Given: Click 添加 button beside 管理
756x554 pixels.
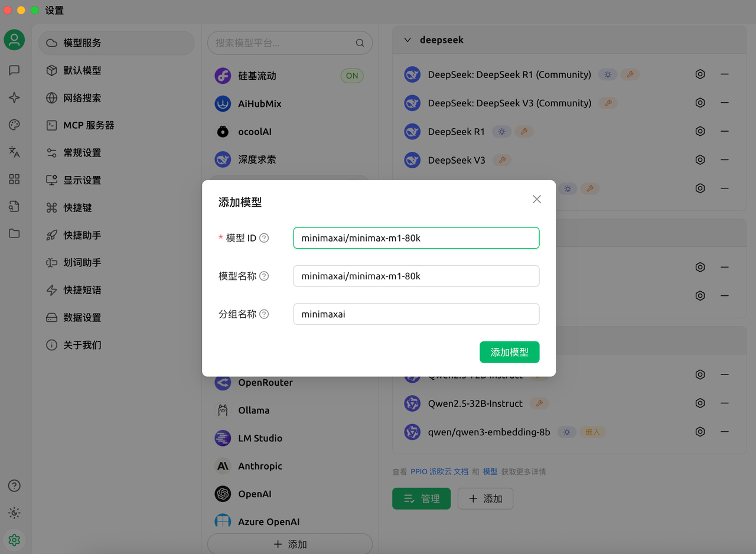Looking at the screenshot, I should 485,498.
